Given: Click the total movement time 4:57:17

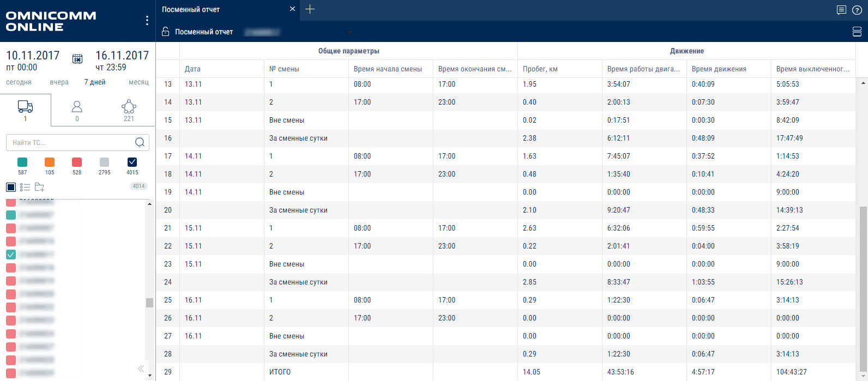Looking at the screenshot, I should click(x=703, y=372).
